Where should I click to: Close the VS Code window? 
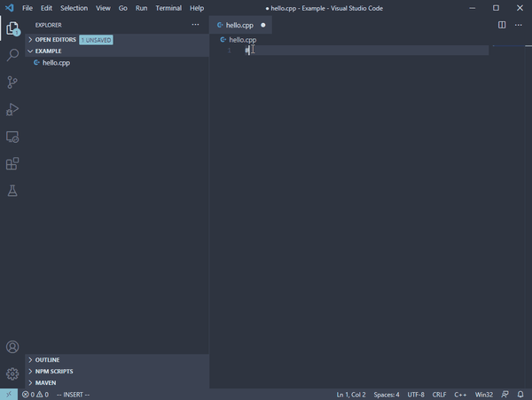click(x=520, y=8)
